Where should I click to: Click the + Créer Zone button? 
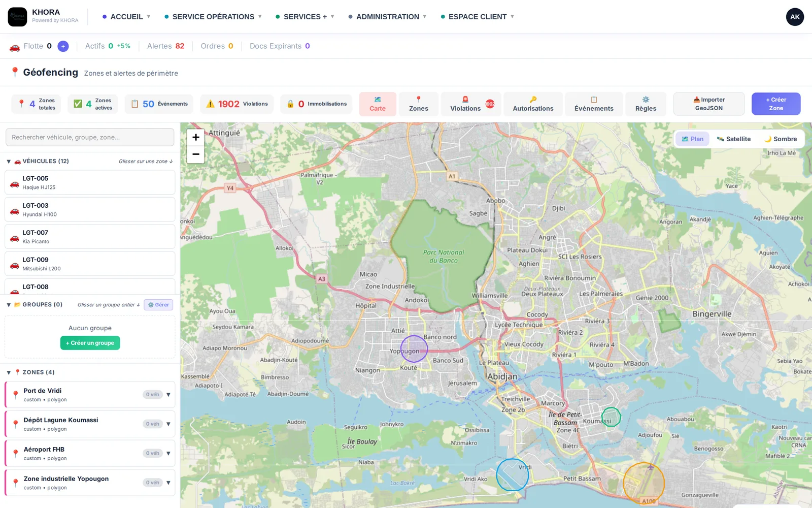coord(776,104)
